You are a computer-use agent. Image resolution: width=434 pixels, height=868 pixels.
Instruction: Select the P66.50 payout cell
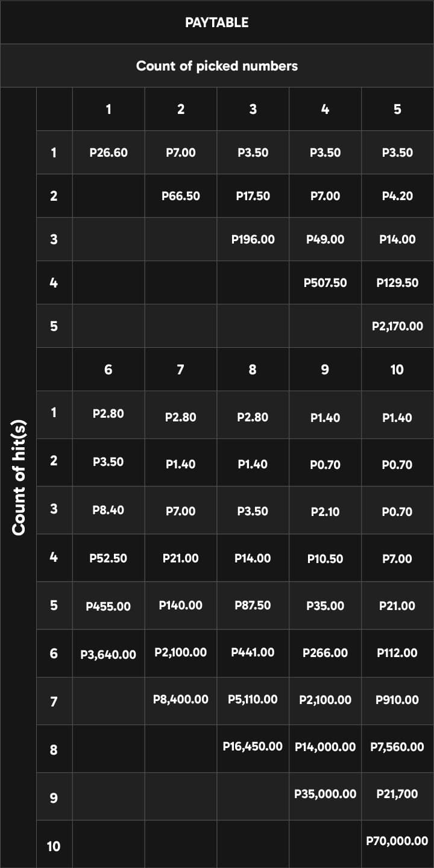point(181,196)
